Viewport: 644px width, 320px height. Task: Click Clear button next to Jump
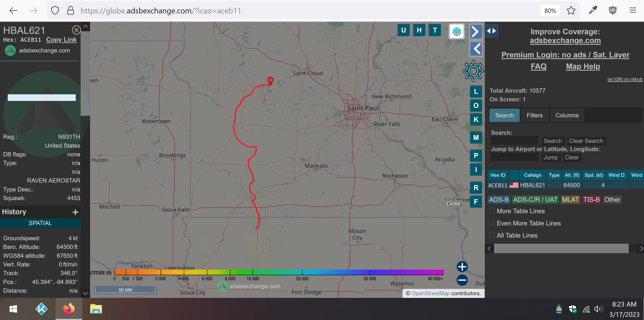(x=572, y=157)
